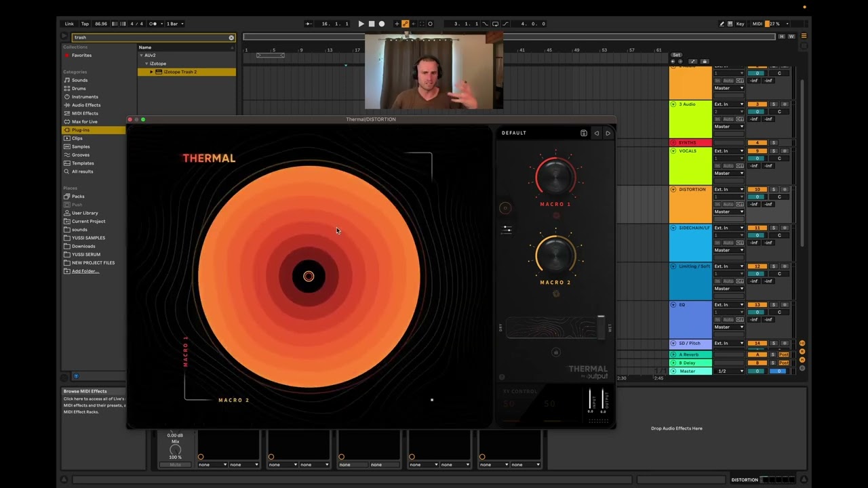
Task: Click the Macro 2 knob in Thermal
Action: click(555, 256)
